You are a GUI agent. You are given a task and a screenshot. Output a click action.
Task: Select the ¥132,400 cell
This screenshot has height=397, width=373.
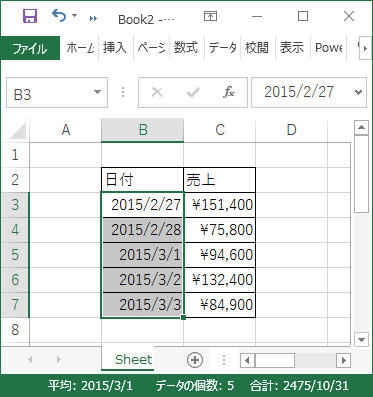click(219, 280)
